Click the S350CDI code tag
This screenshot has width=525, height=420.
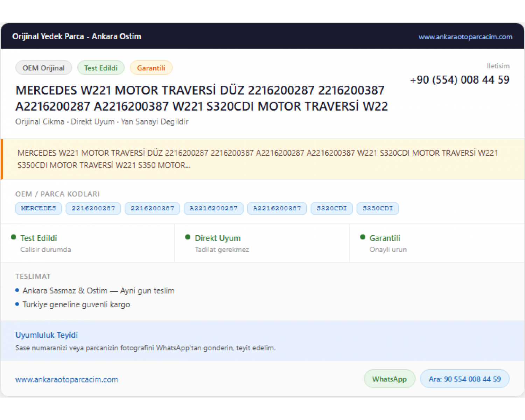click(x=378, y=208)
